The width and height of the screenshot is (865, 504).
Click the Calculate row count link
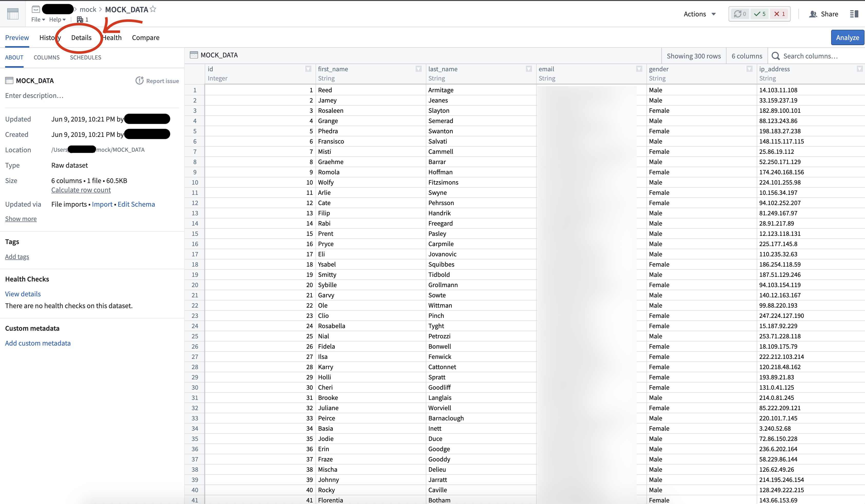(x=81, y=190)
